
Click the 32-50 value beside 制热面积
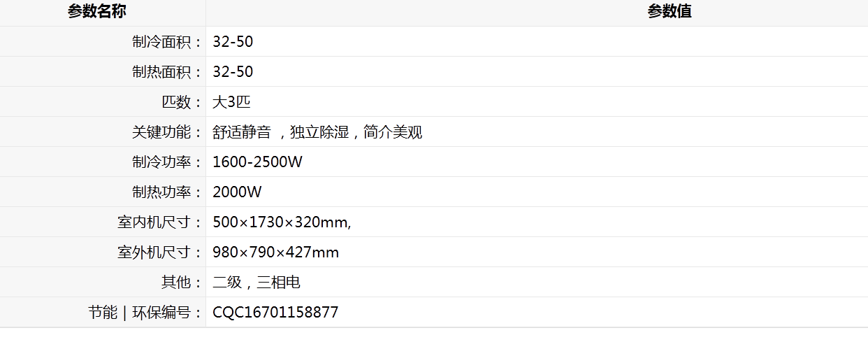[x=233, y=72]
